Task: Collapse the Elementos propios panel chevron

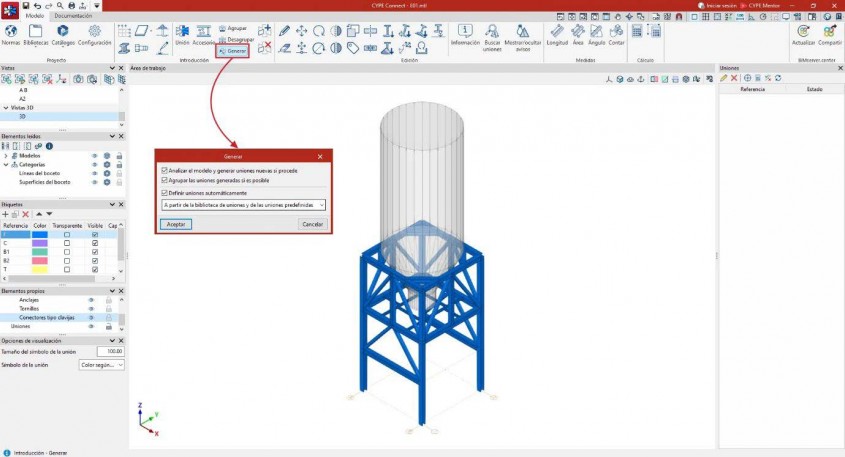Action: [112, 290]
